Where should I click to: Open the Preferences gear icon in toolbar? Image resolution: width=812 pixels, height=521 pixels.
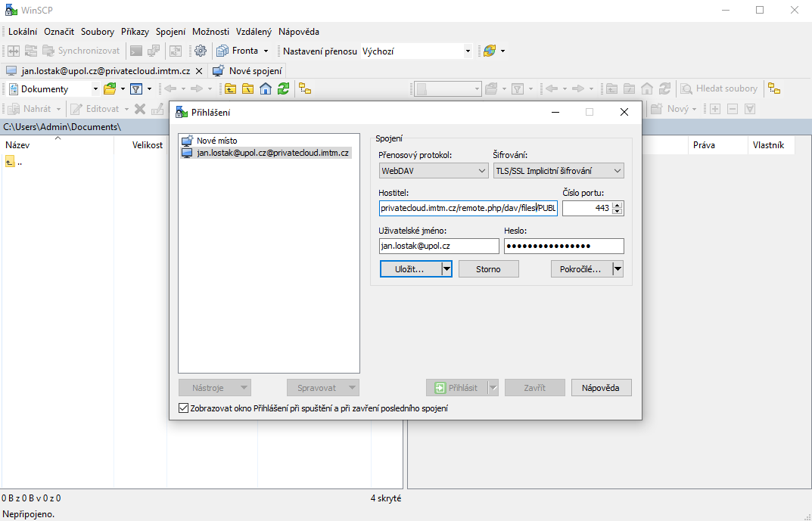click(201, 51)
